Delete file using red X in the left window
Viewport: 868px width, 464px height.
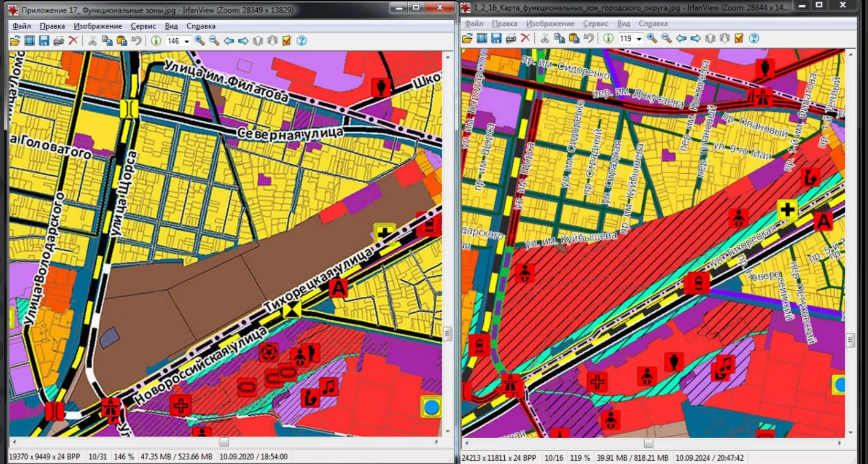pyautogui.click(x=73, y=41)
